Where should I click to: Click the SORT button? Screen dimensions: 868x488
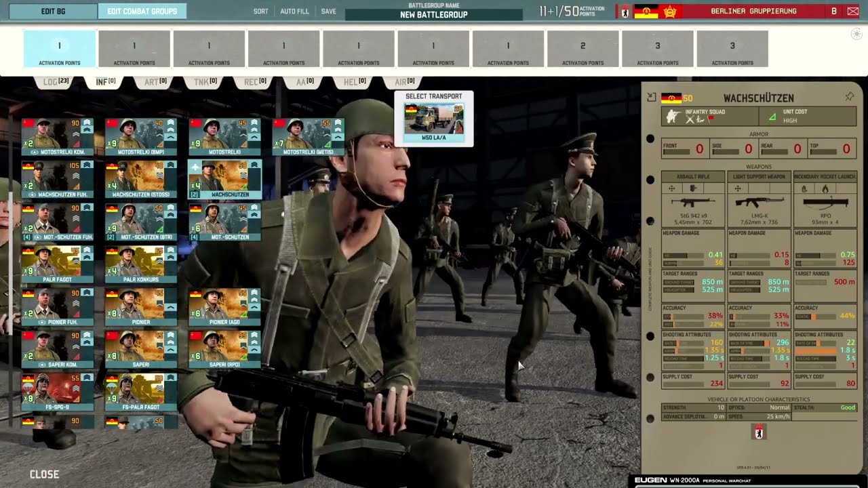[260, 12]
